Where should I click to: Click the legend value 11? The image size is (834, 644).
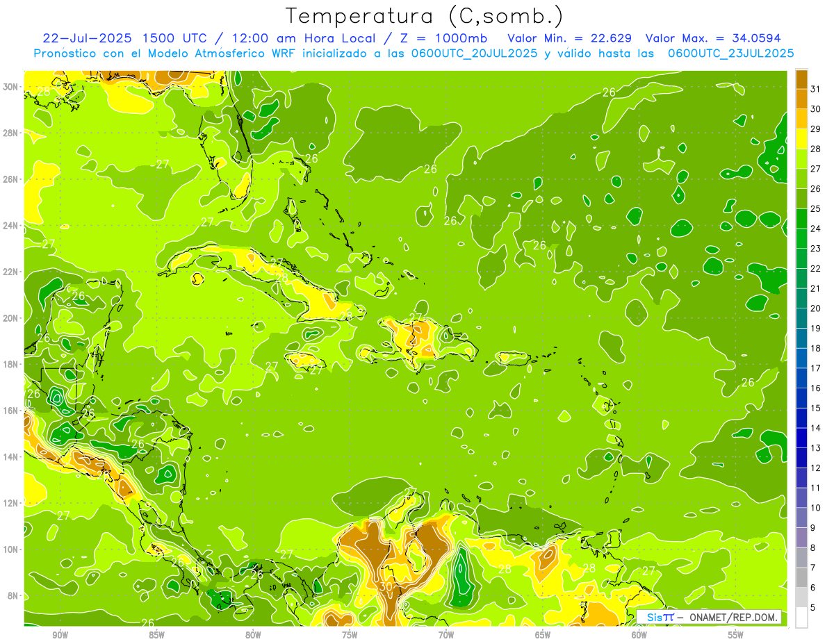coord(816,488)
